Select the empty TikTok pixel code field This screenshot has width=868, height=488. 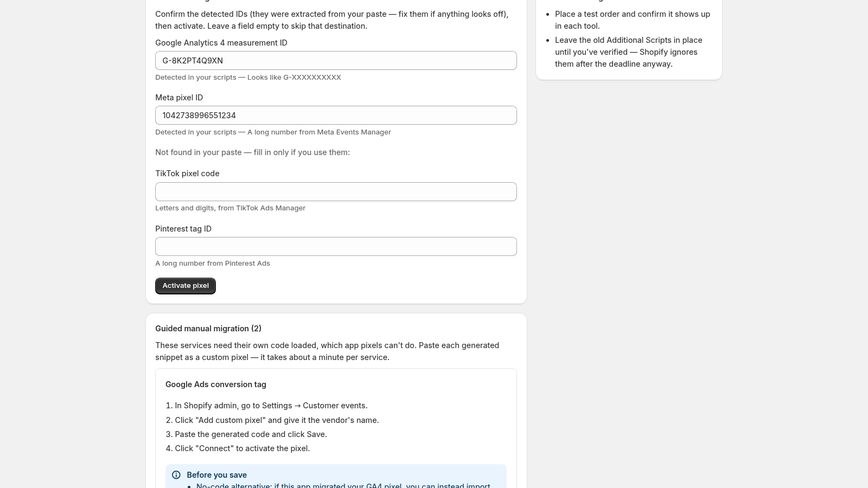coord(336,192)
